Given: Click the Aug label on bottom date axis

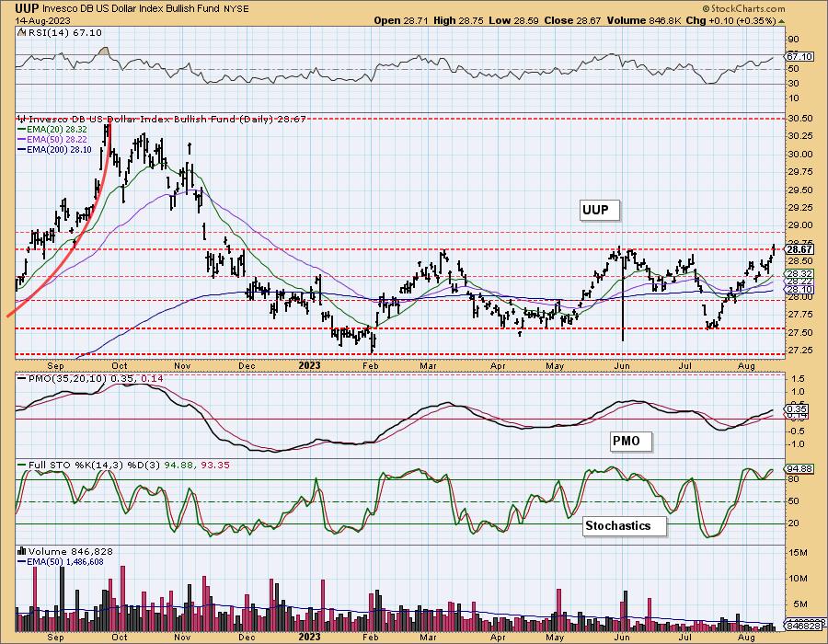Looking at the screenshot, I should 746,638.
